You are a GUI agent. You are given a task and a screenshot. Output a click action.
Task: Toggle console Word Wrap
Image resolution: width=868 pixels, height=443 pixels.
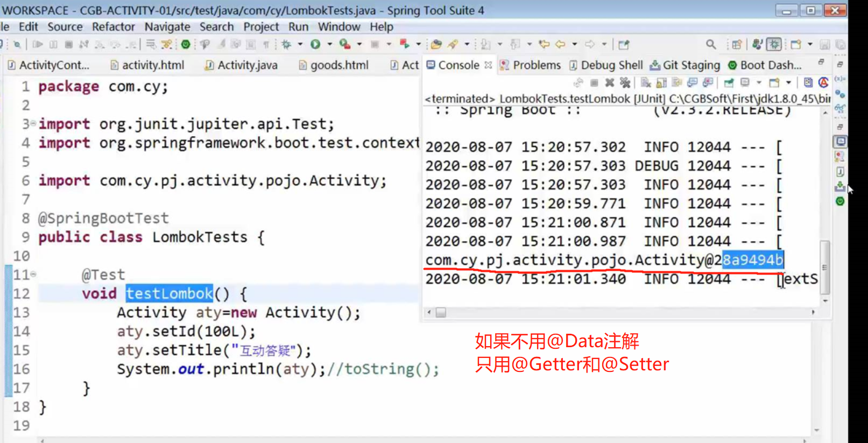point(677,83)
